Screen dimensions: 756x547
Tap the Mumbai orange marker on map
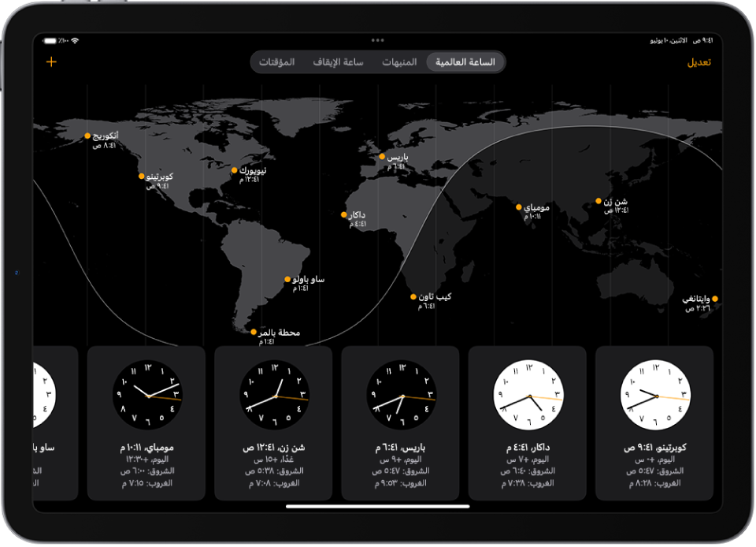coord(519,207)
